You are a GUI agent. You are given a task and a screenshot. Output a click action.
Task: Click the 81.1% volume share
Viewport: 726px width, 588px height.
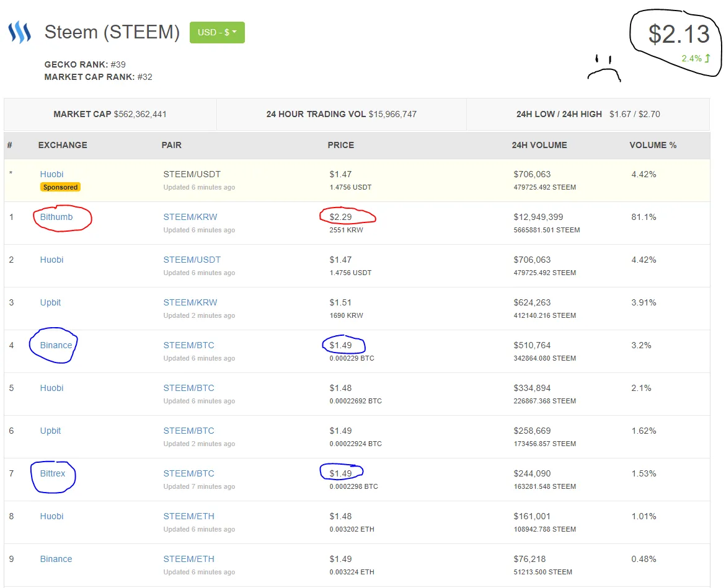click(644, 217)
